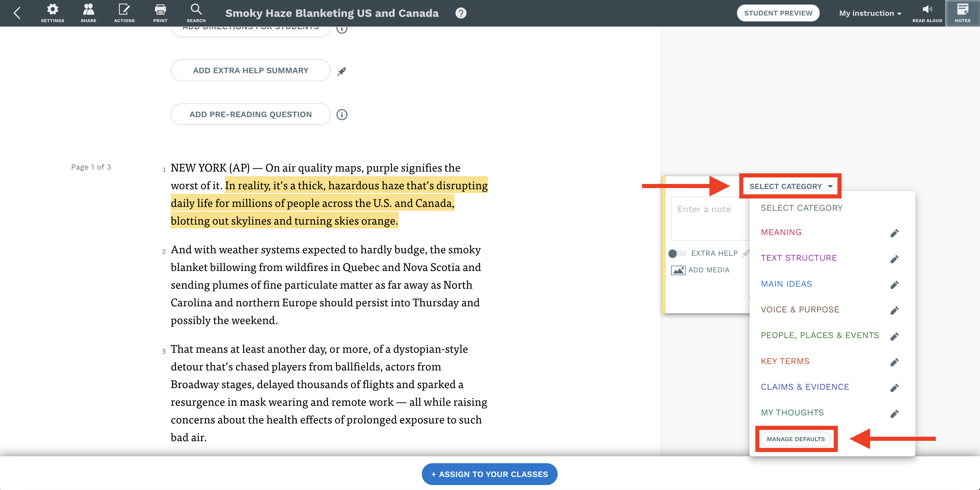The image size is (980, 490).
Task: Edit the My Thoughts category pencil
Action: click(x=894, y=414)
